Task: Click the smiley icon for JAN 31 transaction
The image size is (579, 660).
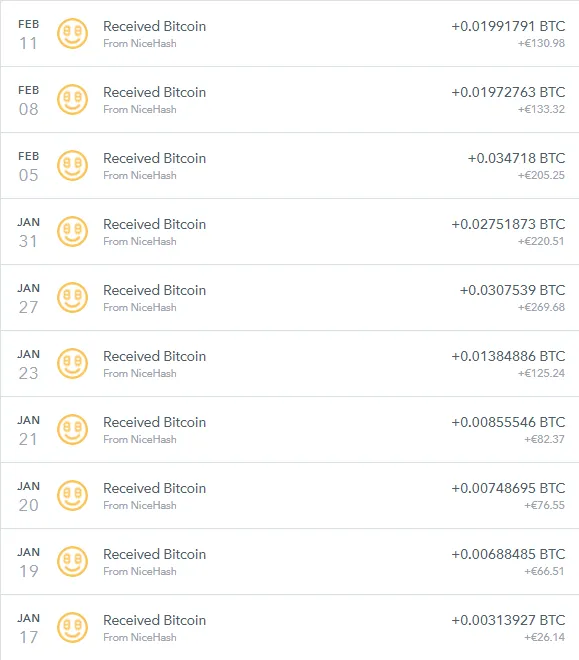Action: click(x=72, y=232)
